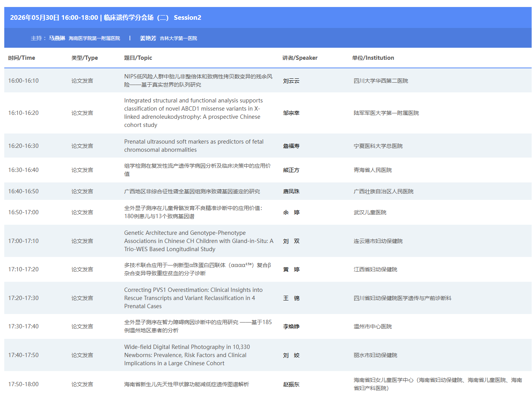Click the '时间/Time' column header
This screenshot has width=532, height=399.
pyautogui.click(x=22, y=58)
